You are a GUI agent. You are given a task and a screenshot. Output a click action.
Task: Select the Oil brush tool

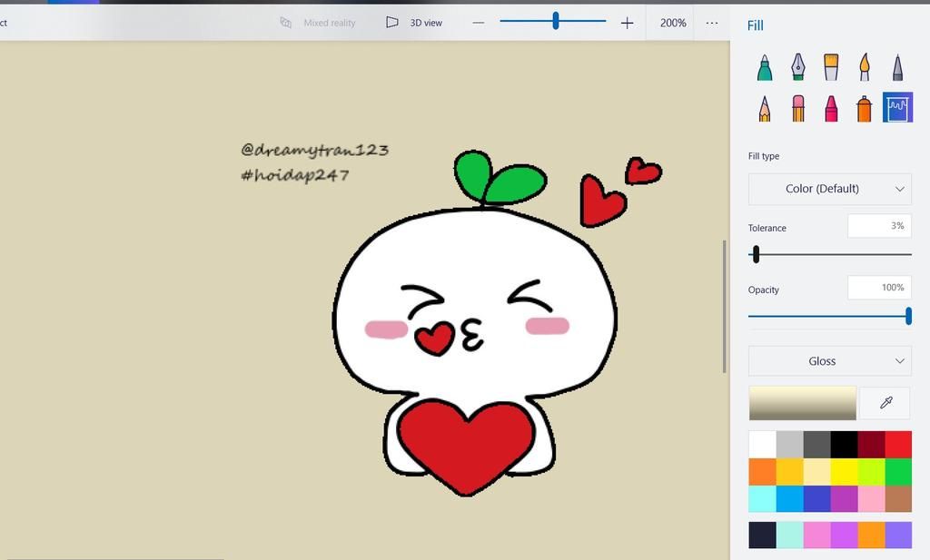click(831, 67)
